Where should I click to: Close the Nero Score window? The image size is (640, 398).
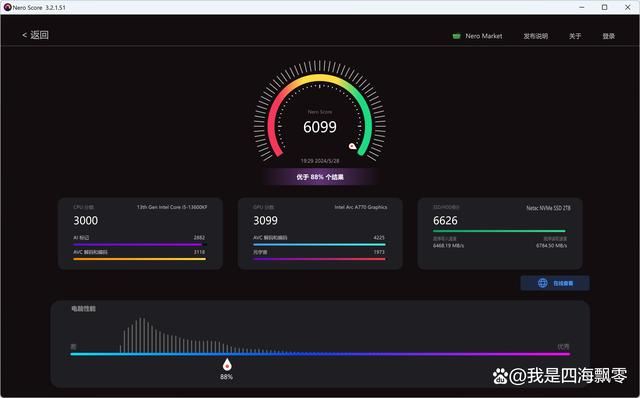point(627,7)
